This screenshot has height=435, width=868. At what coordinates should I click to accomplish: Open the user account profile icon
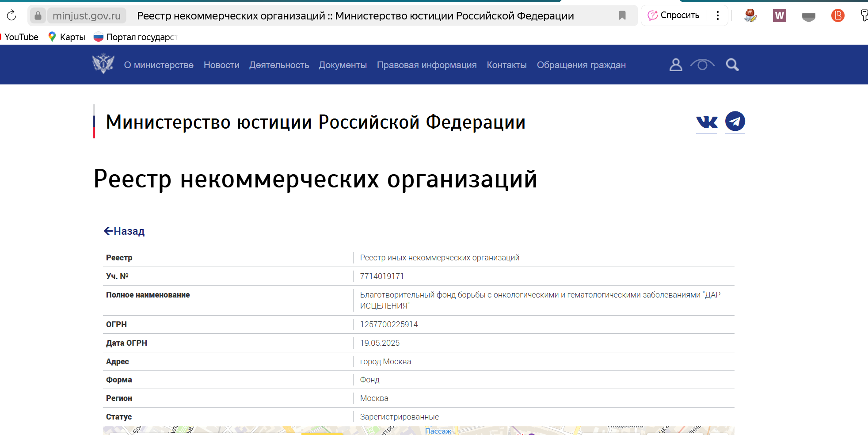(676, 65)
